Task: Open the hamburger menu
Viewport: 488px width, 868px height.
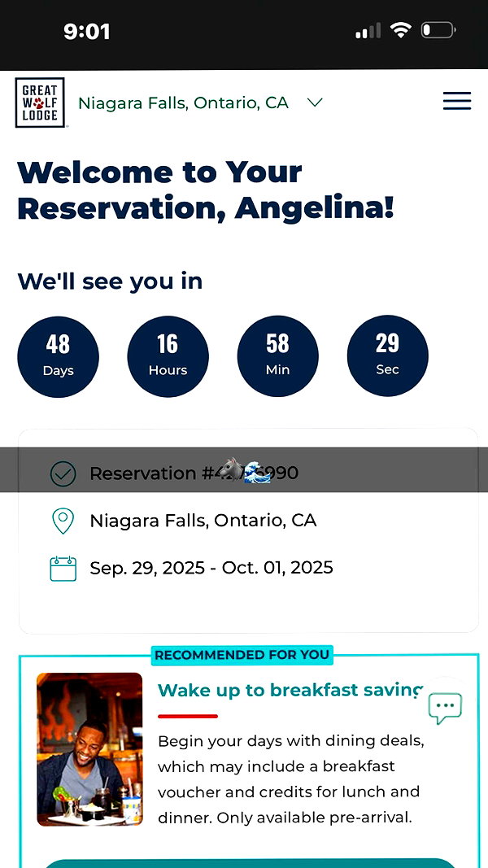Action: coord(457,102)
